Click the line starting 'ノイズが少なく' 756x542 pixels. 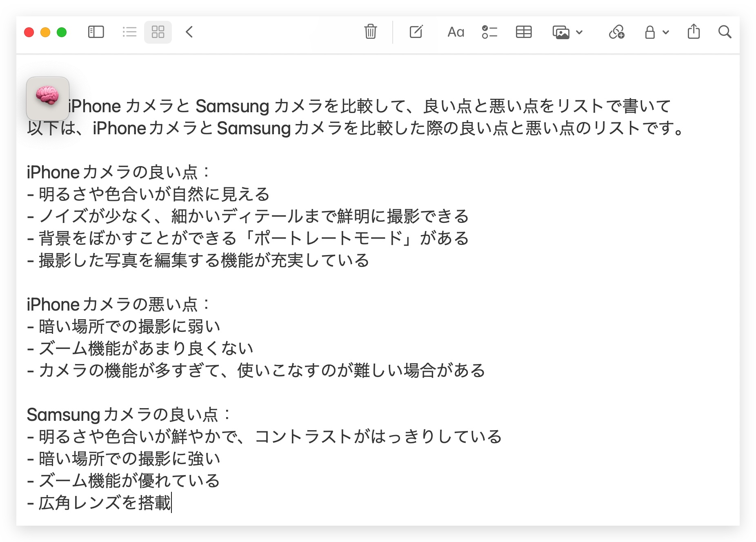tap(248, 216)
